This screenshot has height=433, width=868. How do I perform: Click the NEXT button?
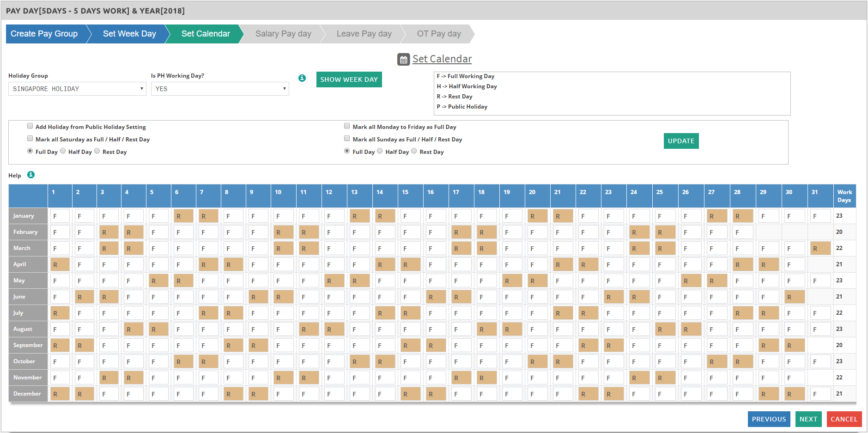click(808, 419)
